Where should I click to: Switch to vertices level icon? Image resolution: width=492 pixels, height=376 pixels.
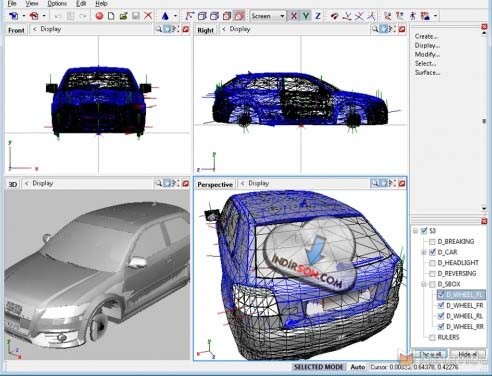pyautogui.click(x=190, y=16)
